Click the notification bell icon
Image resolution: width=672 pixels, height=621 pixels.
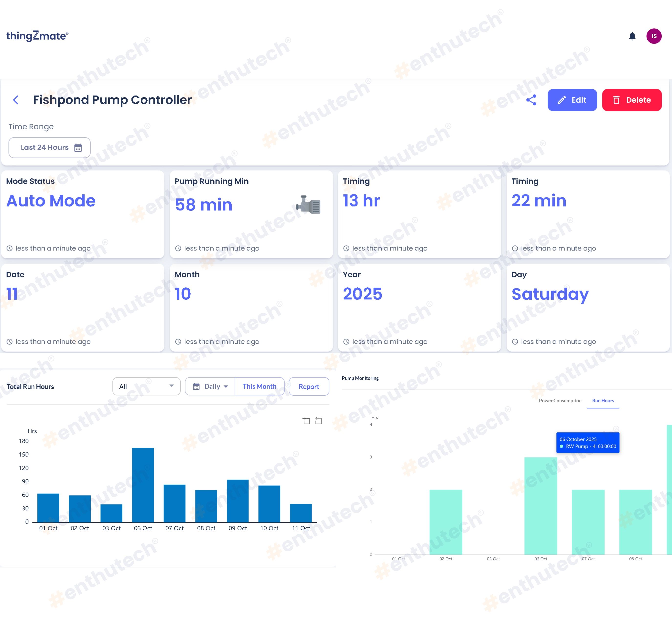[632, 36]
